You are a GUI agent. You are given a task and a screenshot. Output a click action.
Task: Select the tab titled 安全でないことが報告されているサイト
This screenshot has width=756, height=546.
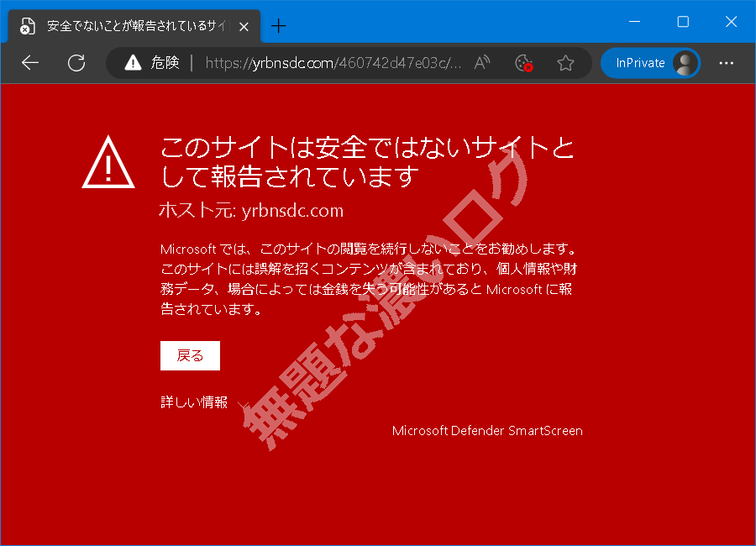(x=134, y=26)
